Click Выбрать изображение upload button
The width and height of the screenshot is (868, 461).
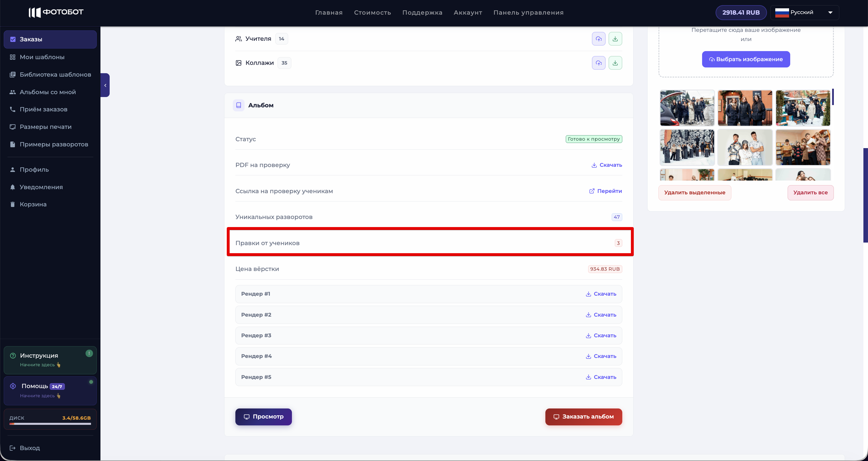tap(746, 59)
